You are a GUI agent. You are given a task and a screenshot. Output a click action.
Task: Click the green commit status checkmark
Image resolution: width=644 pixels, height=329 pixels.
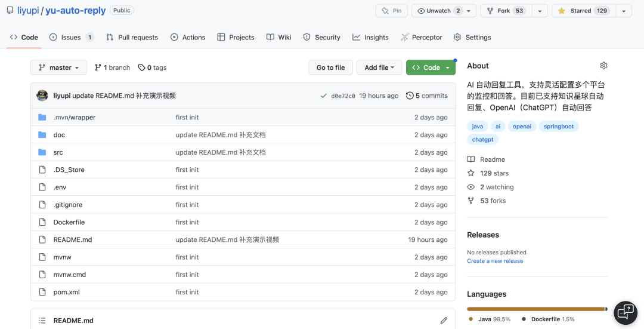[x=323, y=96]
